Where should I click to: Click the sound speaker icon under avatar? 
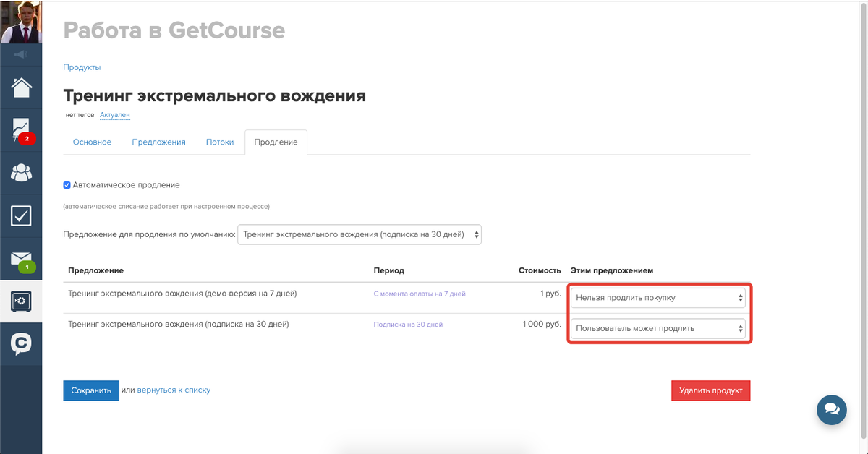(21, 54)
